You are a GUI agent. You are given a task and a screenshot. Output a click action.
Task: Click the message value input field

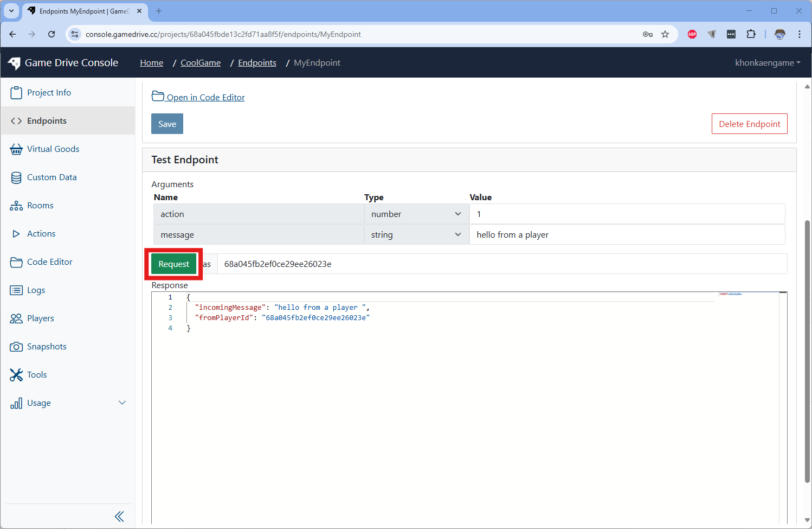pos(627,235)
